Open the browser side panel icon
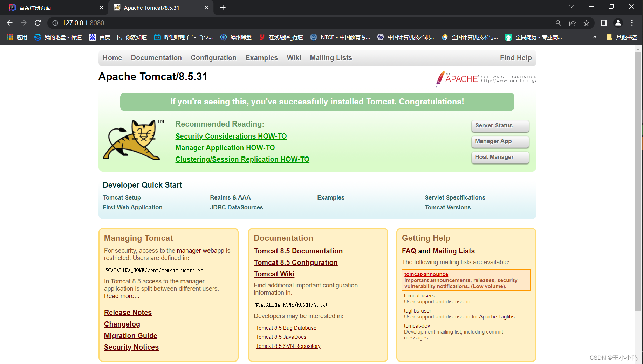 (x=604, y=23)
